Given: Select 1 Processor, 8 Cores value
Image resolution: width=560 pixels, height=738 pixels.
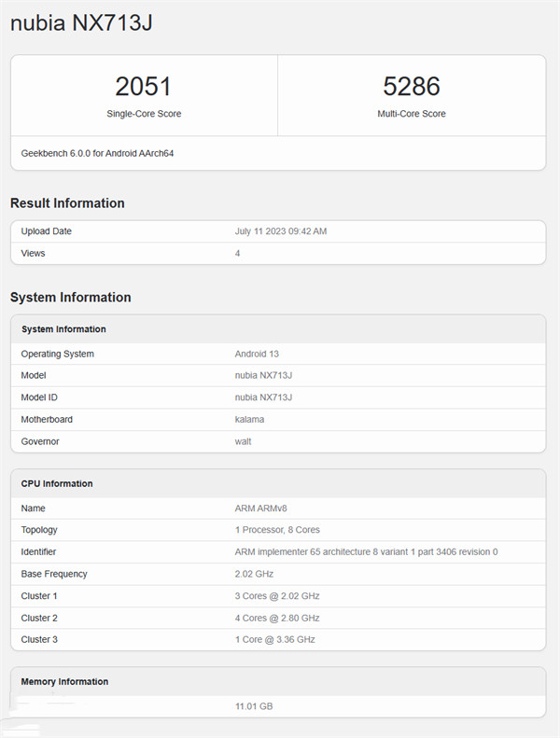Looking at the screenshot, I should coord(277,530).
